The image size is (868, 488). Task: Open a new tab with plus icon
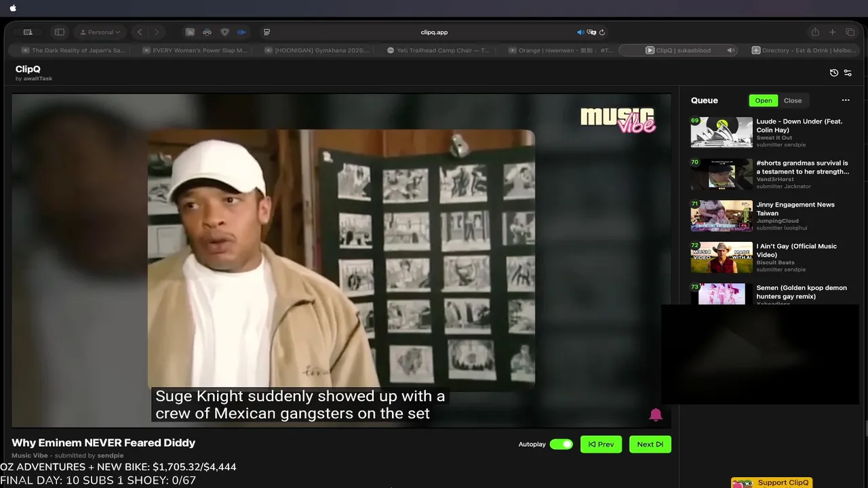[x=833, y=32]
